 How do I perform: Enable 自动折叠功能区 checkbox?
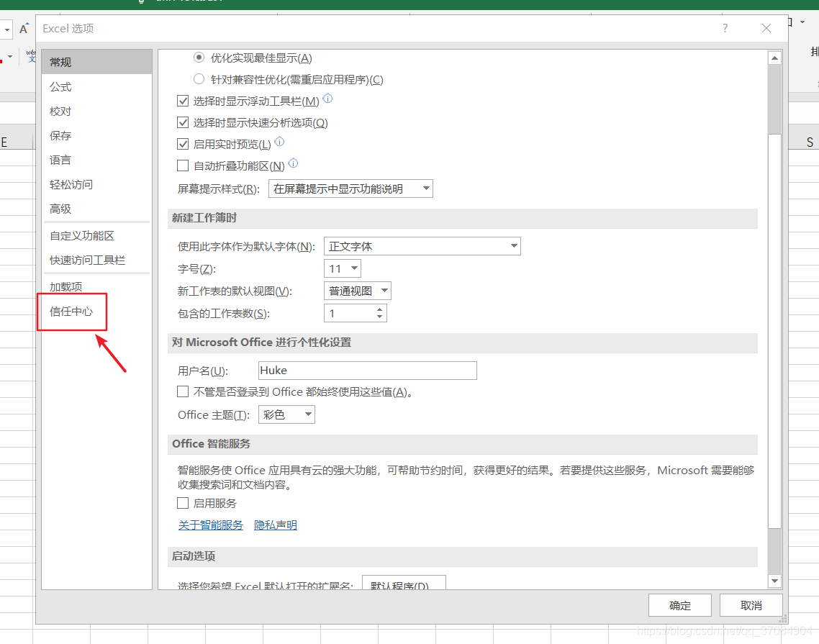point(183,165)
